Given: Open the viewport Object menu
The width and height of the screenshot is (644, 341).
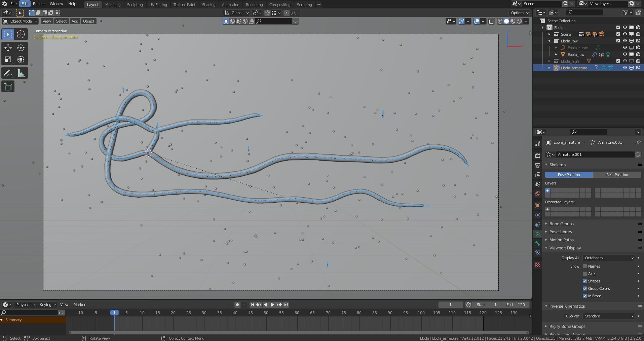Looking at the screenshot, I should 88,21.
